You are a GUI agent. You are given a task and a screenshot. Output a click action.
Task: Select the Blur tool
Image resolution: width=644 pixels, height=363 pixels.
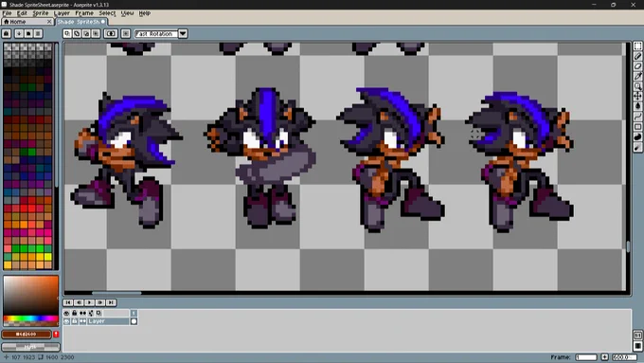click(637, 147)
